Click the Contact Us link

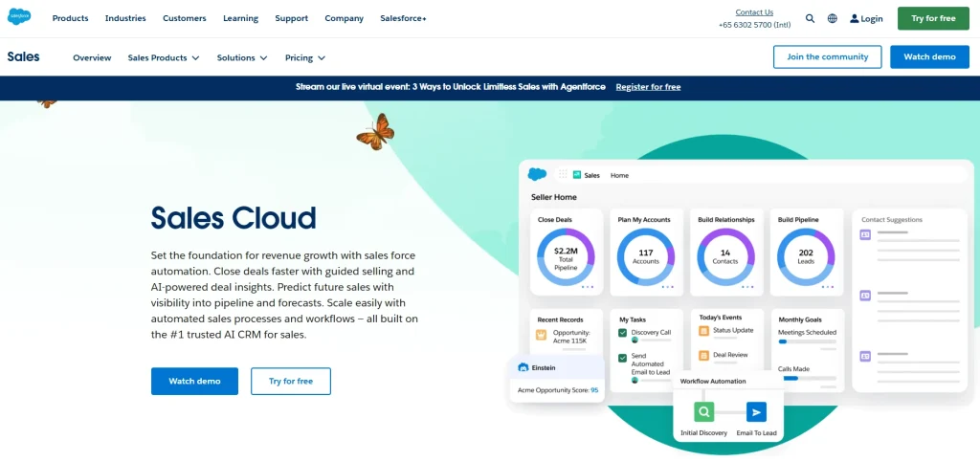click(754, 11)
